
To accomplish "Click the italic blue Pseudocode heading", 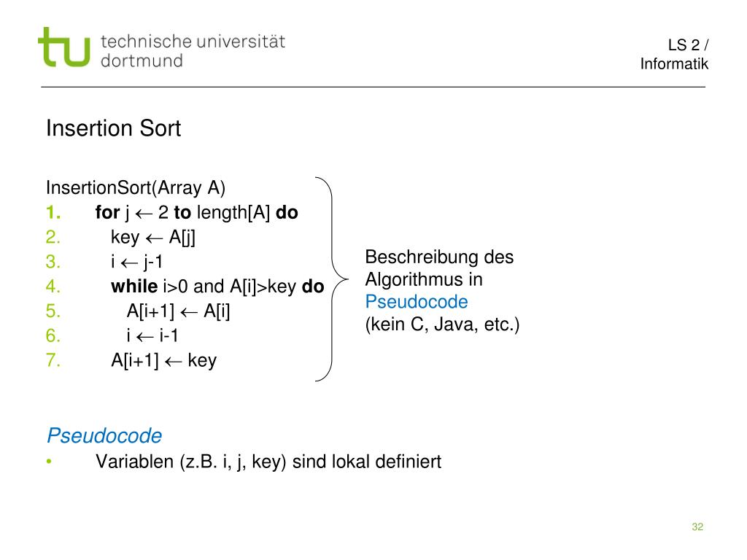I will (104, 435).
